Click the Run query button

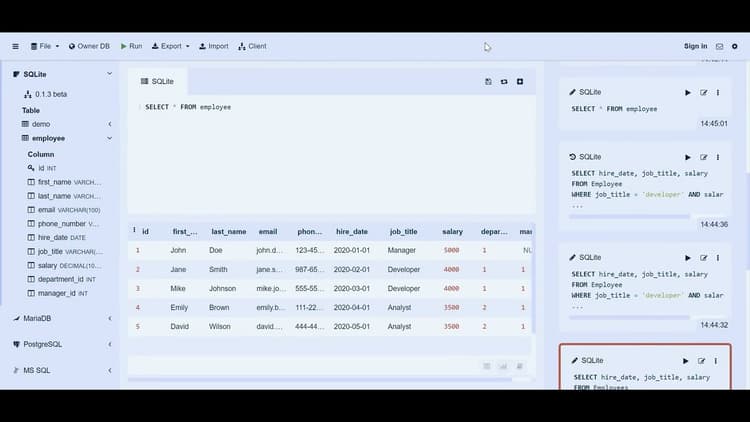131,46
